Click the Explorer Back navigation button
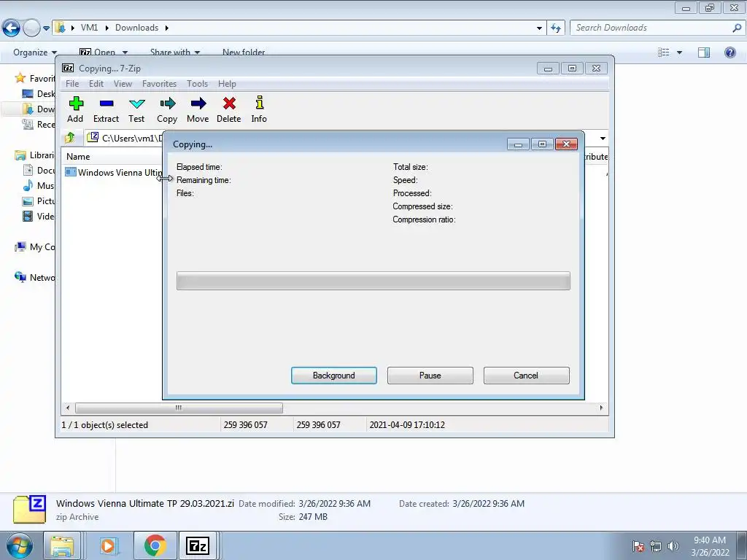Viewport: 747px width, 560px height. tap(11, 28)
